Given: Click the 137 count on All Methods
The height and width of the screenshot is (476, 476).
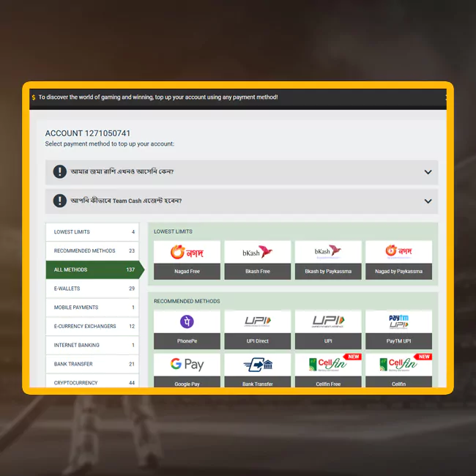Looking at the screenshot, I should [130, 269].
